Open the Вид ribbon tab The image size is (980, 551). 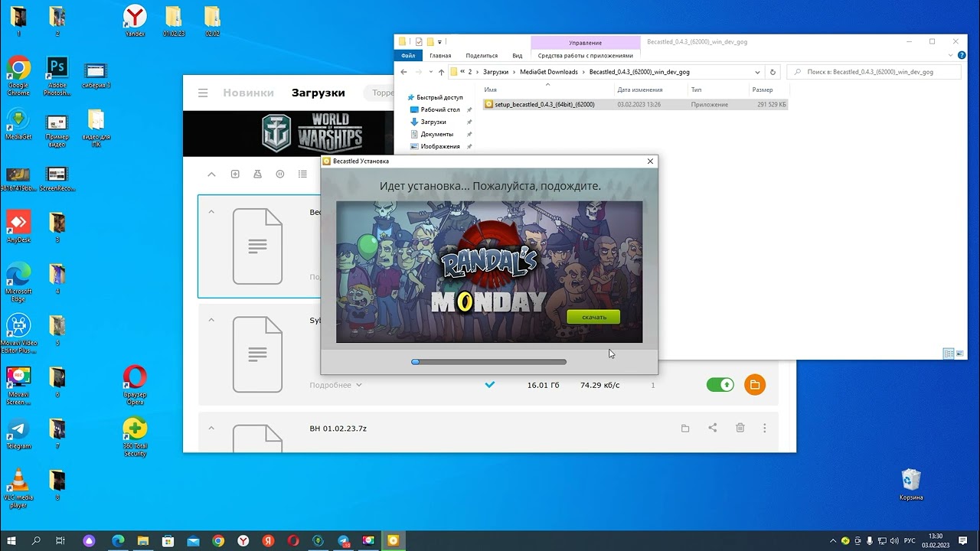[518, 55]
